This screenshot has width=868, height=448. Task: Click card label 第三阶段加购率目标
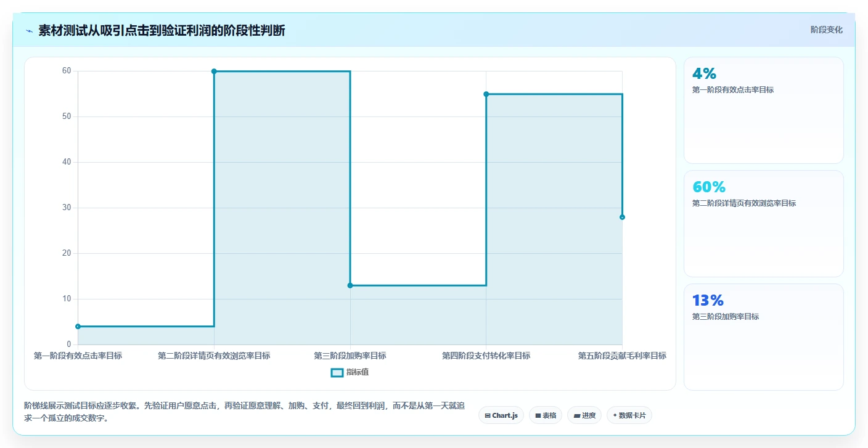[x=726, y=317]
